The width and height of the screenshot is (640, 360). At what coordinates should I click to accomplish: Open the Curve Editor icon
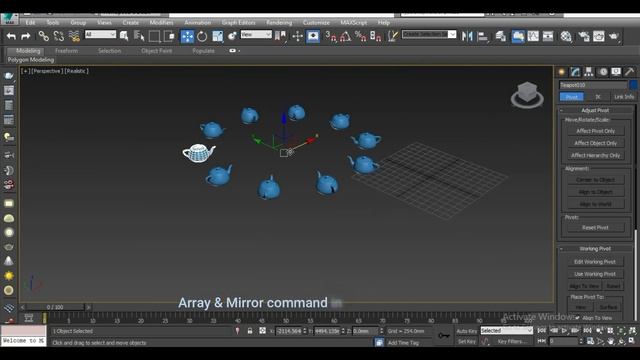coord(533,36)
